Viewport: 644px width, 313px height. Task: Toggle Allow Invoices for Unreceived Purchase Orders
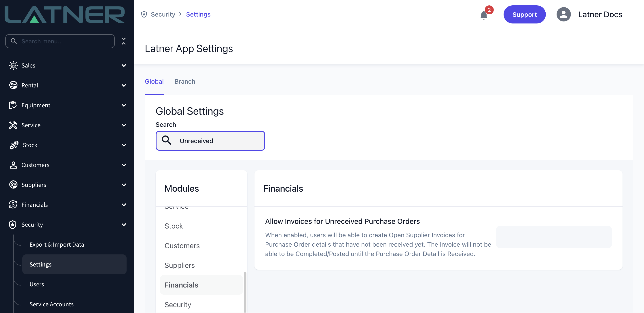point(554,237)
